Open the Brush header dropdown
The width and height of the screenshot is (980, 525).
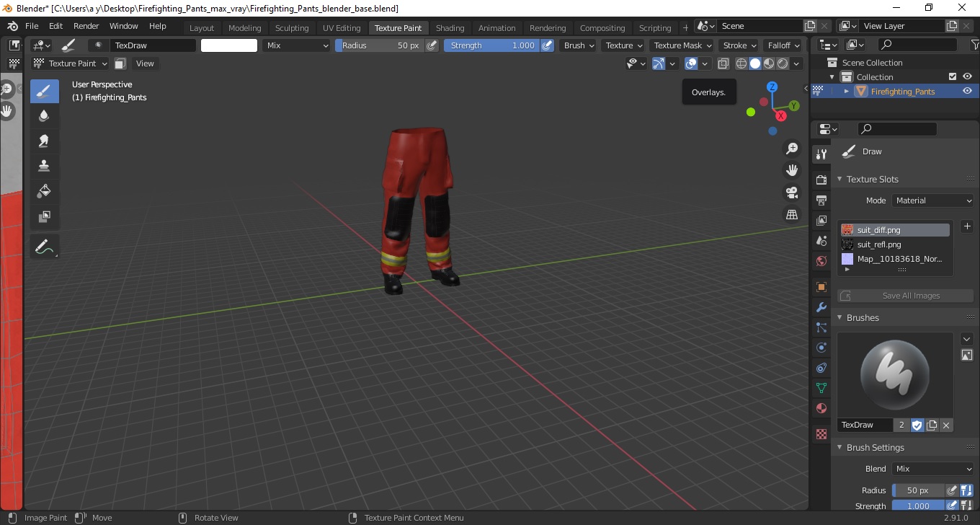pyautogui.click(x=579, y=45)
